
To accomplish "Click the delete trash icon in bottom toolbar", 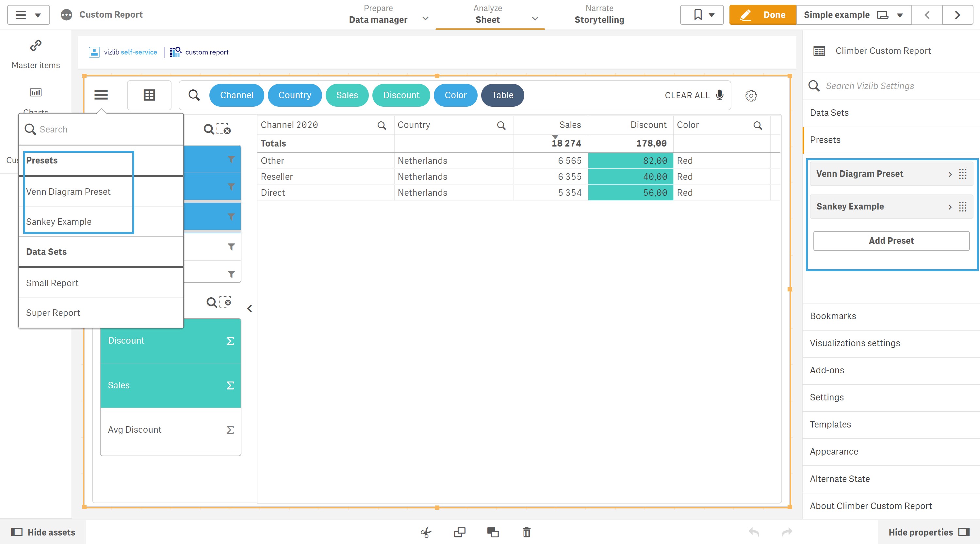I will [x=527, y=532].
